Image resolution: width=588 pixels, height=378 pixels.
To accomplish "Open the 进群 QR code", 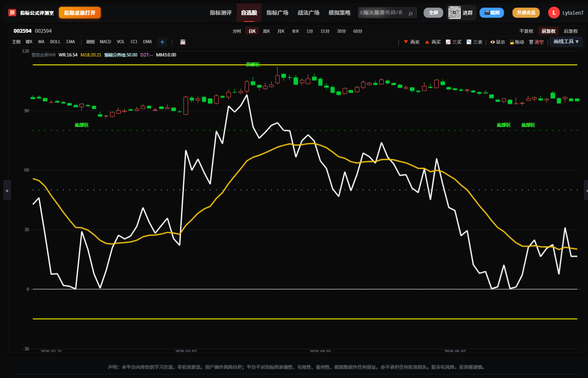I will click(461, 13).
